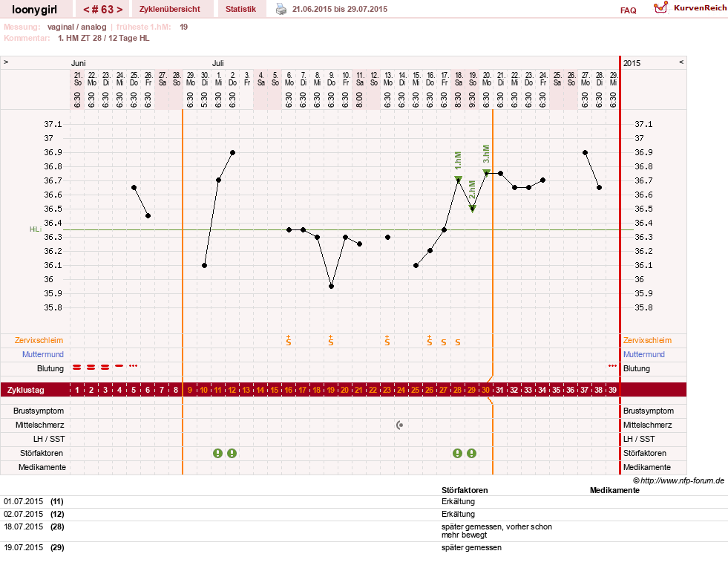The image size is (728, 574).
Task: Click 'später gemessen, vorher schon mehr bewegt' note
Action: (496, 531)
